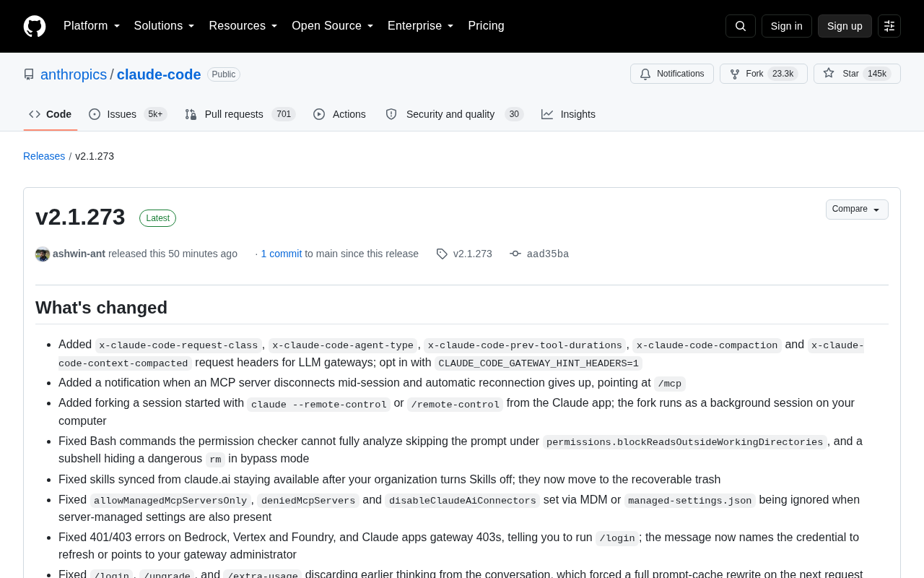Image resolution: width=924 pixels, height=578 pixels.
Task: Click the permissions.blockReadsOutsideWorkingDirectories code text
Action: (685, 442)
